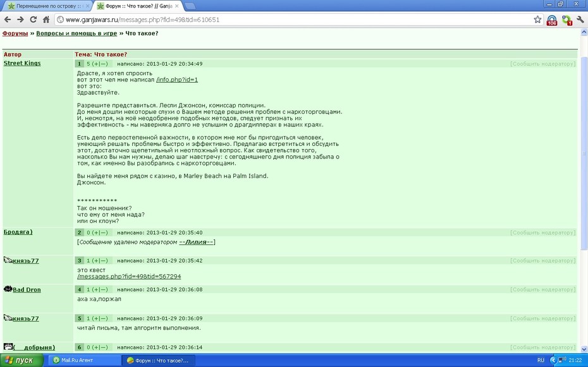
Task: Open добрыня author profile
Action: coord(34,347)
